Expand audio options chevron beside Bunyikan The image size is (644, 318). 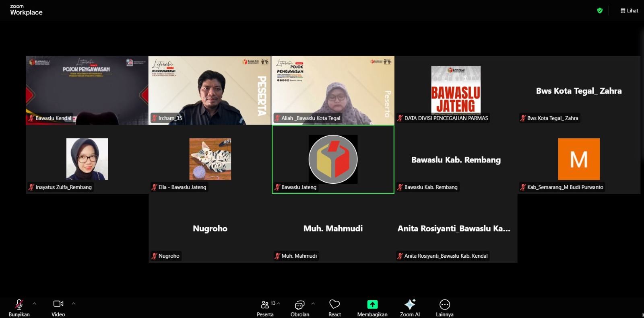[x=34, y=304]
